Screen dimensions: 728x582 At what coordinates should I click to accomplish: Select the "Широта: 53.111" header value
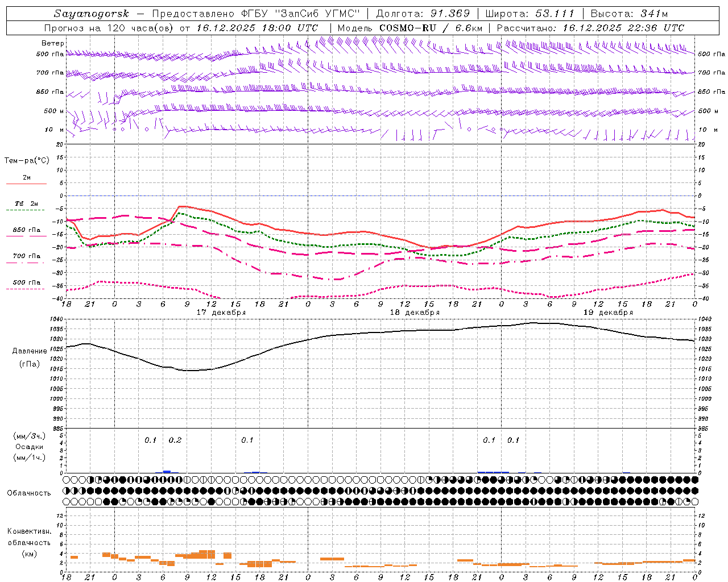click(x=530, y=14)
